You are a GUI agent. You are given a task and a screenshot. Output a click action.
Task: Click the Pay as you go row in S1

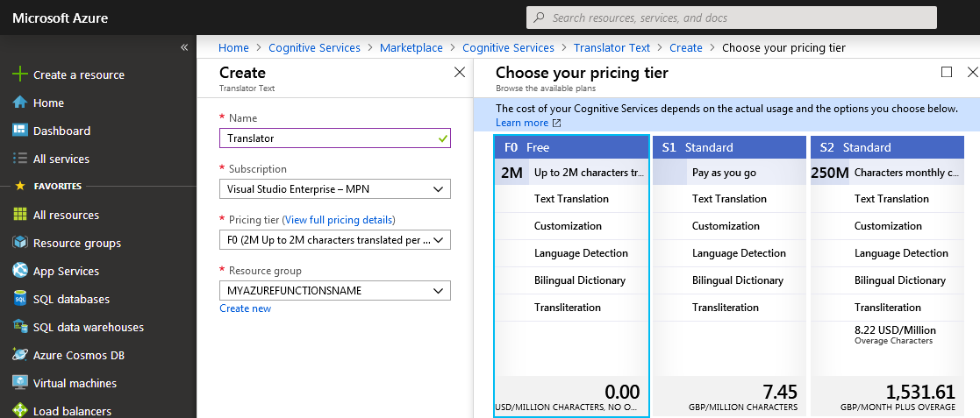point(729,172)
